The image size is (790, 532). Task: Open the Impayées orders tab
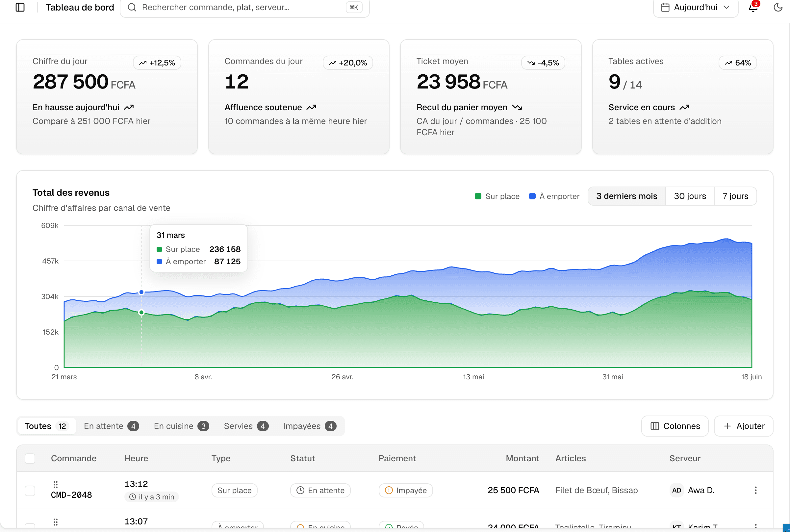(x=309, y=426)
